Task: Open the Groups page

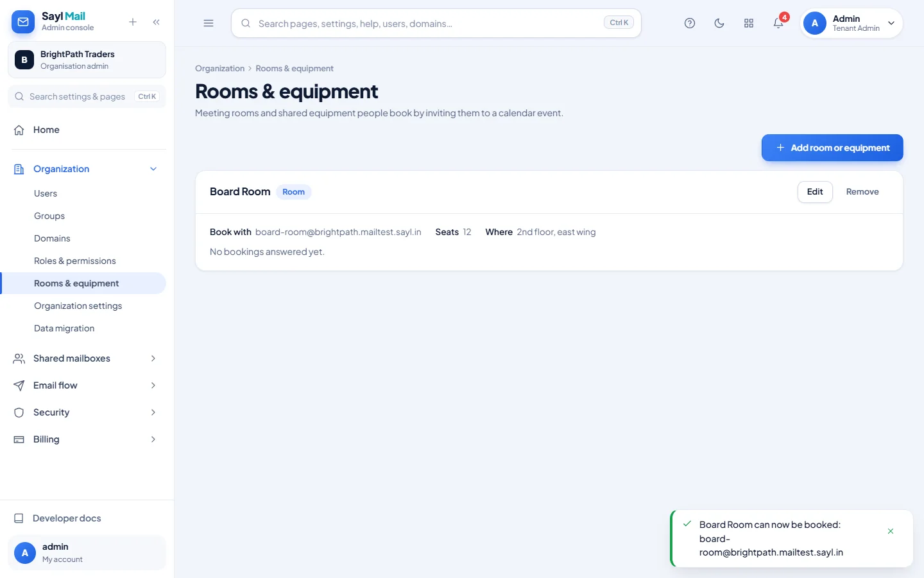Action: click(x=49, y=216)
